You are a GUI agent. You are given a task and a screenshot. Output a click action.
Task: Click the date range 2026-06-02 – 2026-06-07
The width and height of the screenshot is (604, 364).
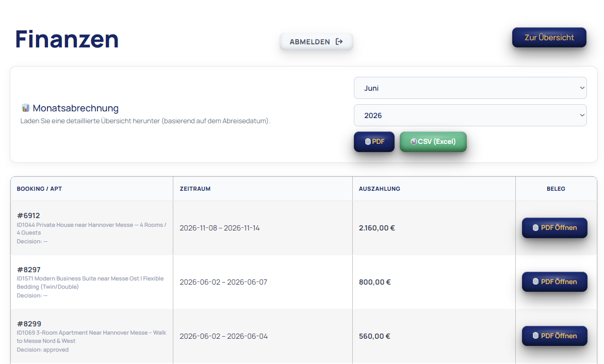pyautogui.click(x=223, y=282)
